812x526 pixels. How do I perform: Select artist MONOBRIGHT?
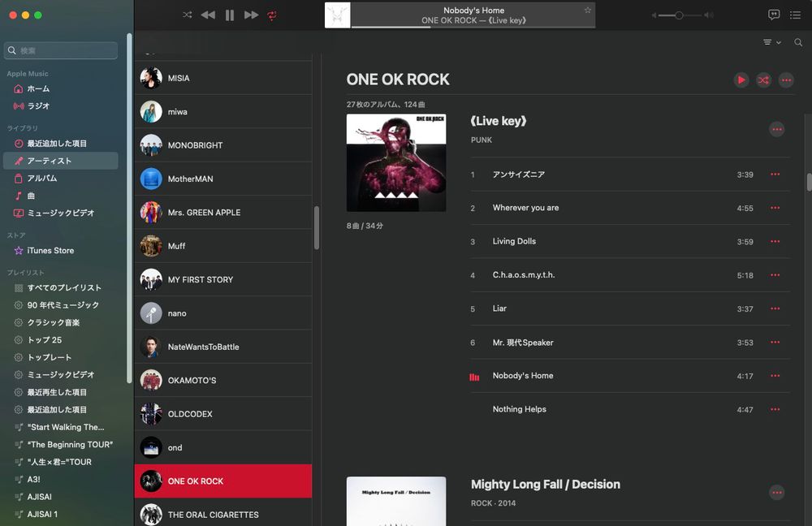click(x=223, y=145)
